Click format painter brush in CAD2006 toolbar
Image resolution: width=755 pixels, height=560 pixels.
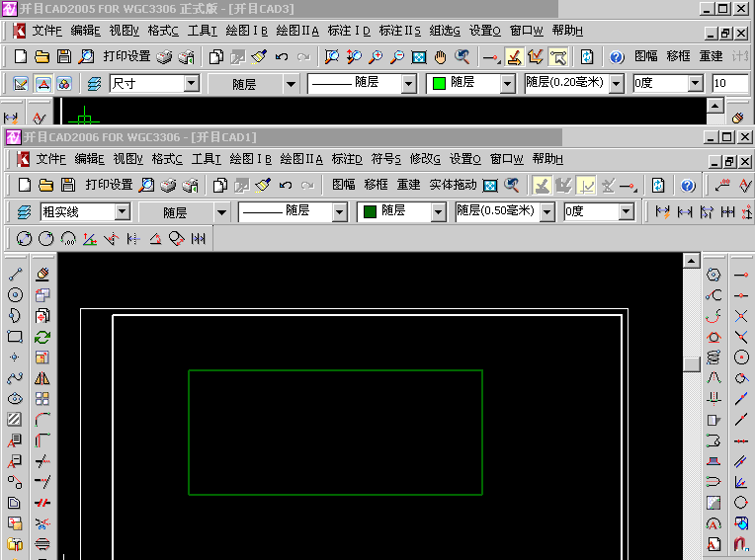(263, 186)
